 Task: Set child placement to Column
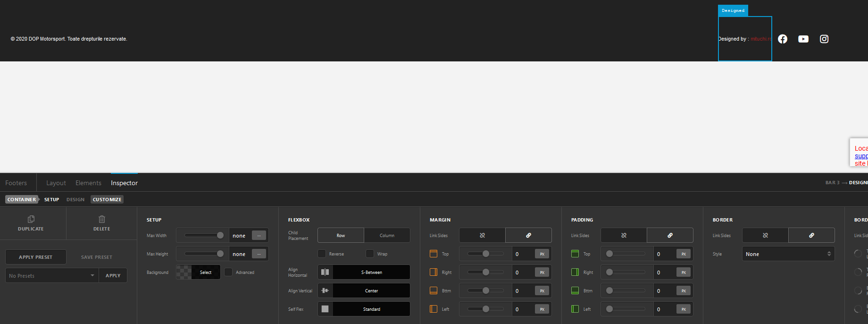pyautogui.click(x=387, y=235)
